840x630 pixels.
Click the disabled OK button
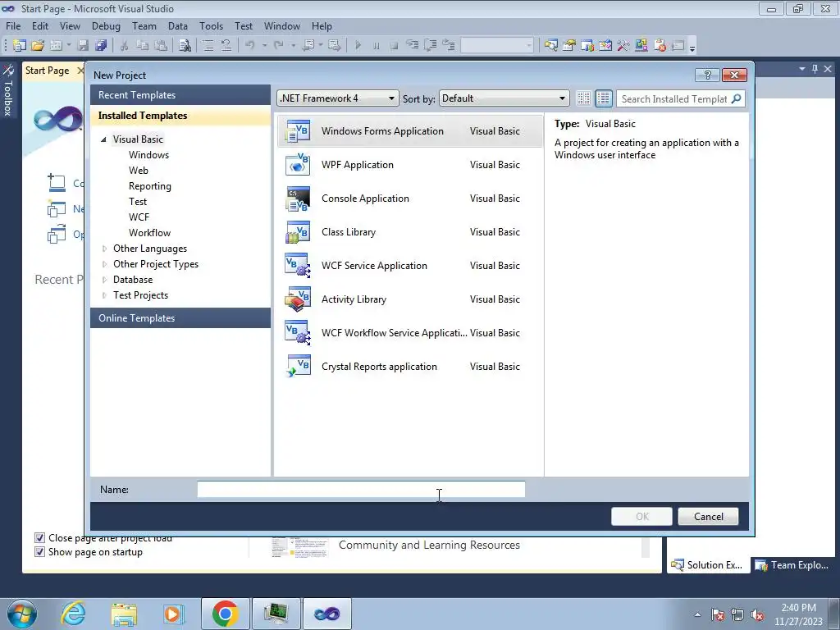tap(641, 517)
